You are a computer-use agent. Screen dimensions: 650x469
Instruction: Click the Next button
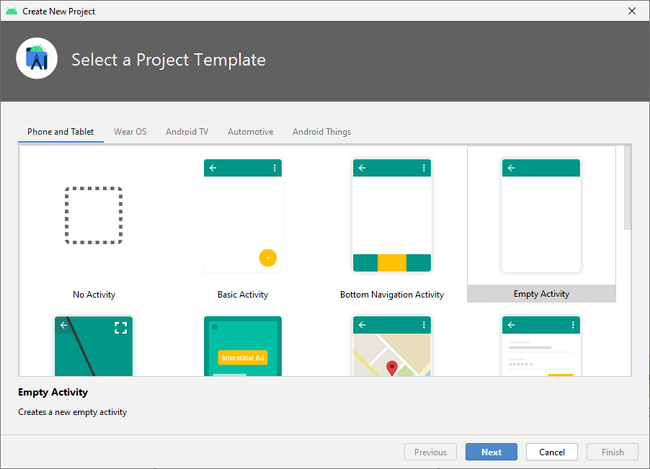[491, 452]
